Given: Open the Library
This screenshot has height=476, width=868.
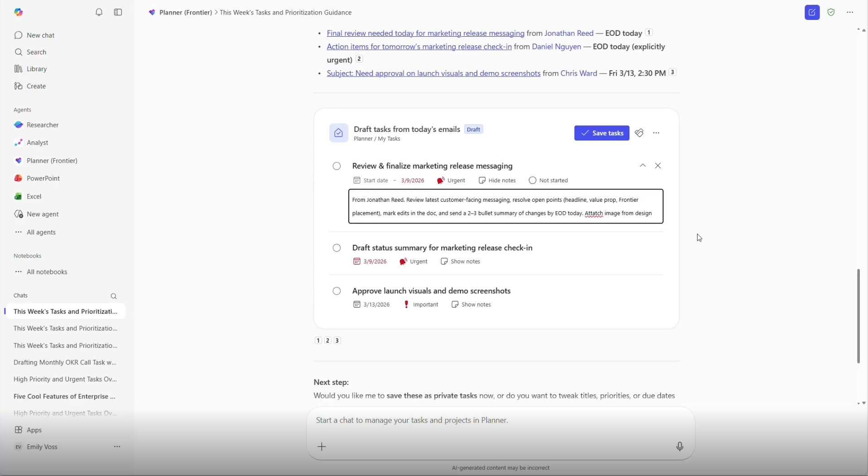Looking at the screenshot, I should [30, 69].
